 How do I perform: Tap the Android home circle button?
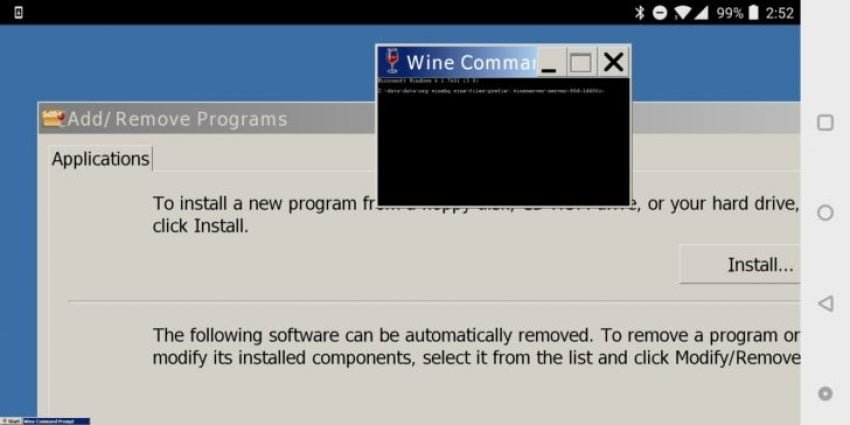pyautogui.click(x=825, y=212)
